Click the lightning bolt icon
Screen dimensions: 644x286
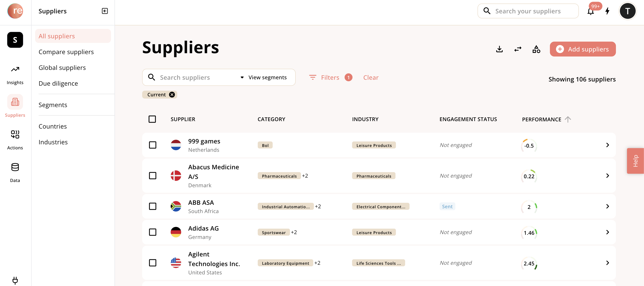(x=607, y=11)
